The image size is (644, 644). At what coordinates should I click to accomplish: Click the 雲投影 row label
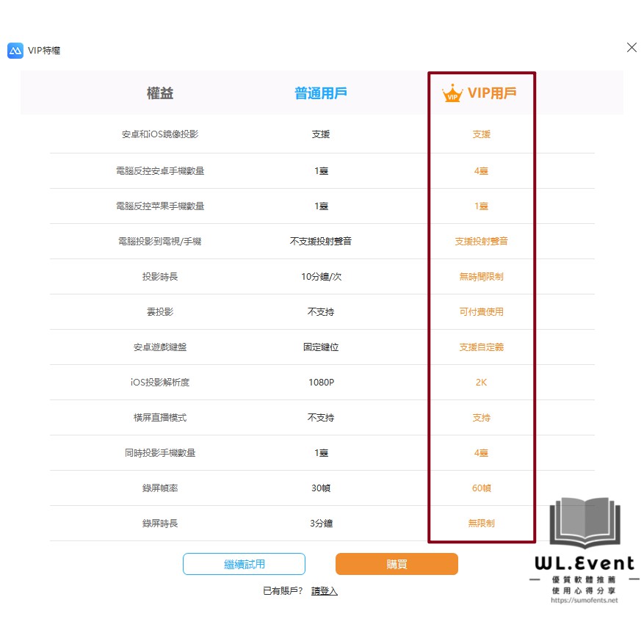point(160,312)
